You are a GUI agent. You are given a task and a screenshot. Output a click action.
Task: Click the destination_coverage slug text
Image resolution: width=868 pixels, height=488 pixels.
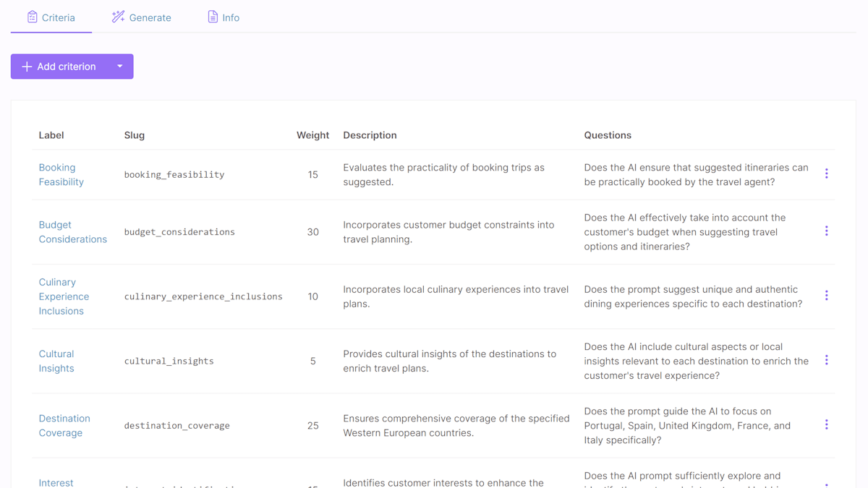(x=176, y=426)
